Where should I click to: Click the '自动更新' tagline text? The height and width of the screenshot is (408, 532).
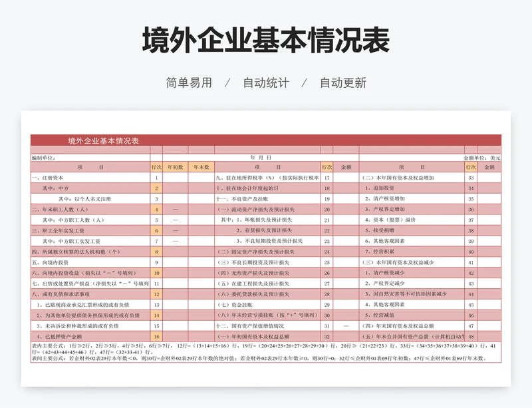coord(343,83)
